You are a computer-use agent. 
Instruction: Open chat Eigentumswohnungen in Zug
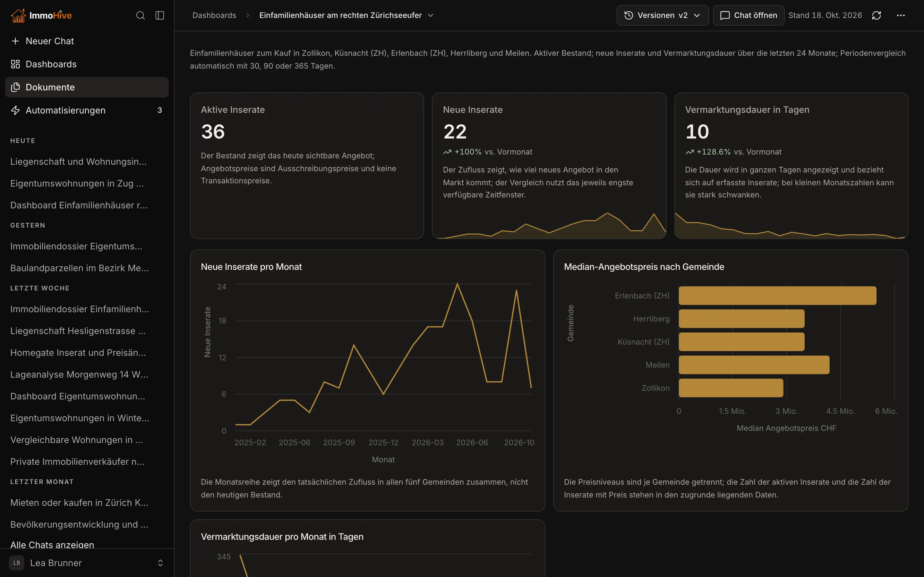point(77,184)
